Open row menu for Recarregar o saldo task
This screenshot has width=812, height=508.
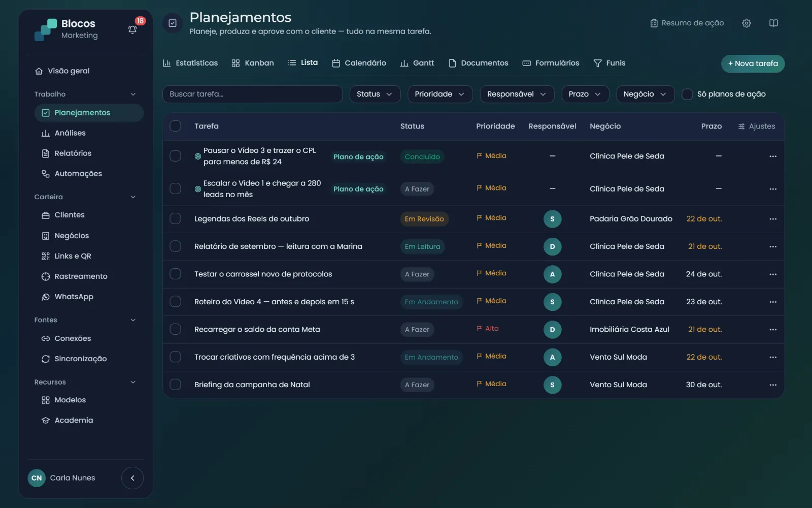point(773,330)
